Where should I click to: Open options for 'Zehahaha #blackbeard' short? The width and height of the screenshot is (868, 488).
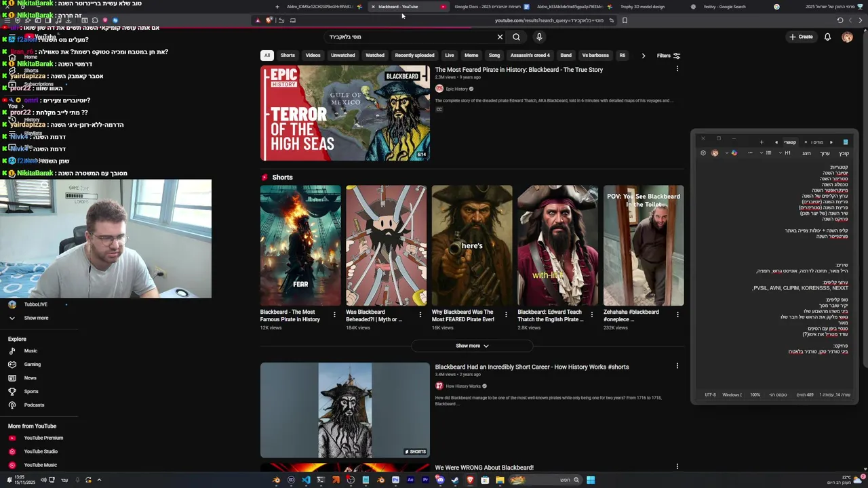tap(677, 314)
